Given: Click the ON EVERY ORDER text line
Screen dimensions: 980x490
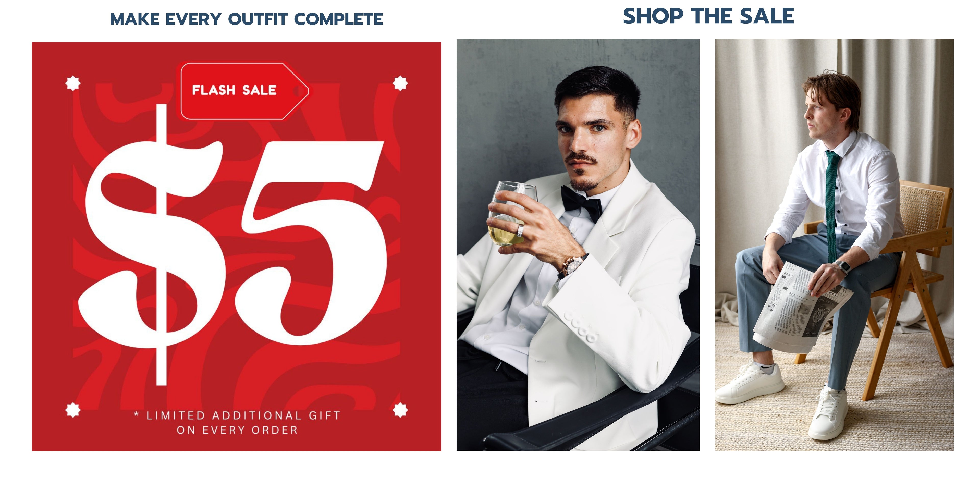Looking at the screenshot, I should point(237,430).
